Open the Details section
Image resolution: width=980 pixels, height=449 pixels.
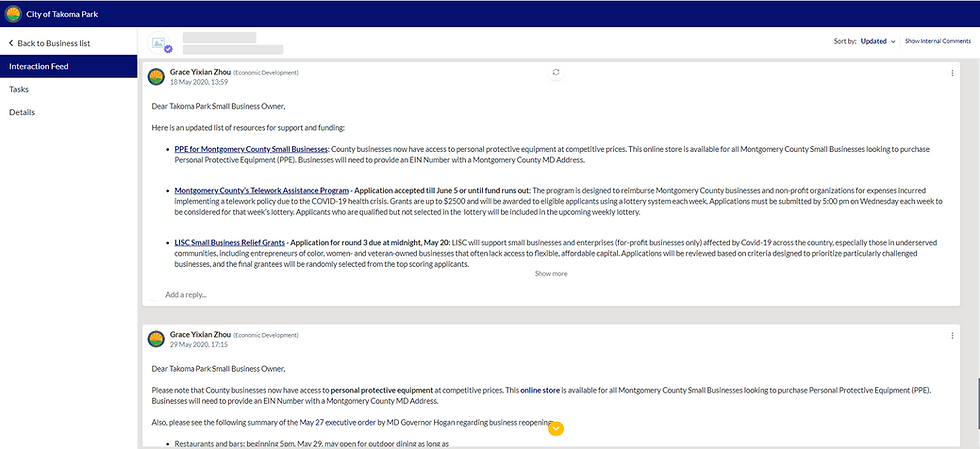pos(22,113)
